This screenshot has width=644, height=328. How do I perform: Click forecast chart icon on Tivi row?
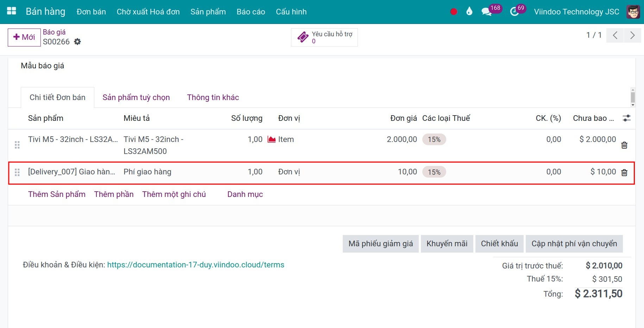click(271, 140)
